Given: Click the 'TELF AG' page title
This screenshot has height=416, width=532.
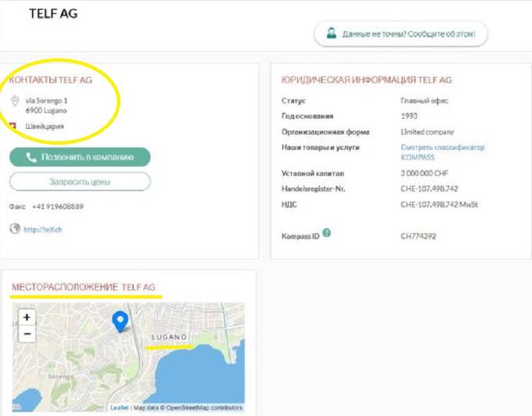Looking at the screenshot, I should coord(53,13).
